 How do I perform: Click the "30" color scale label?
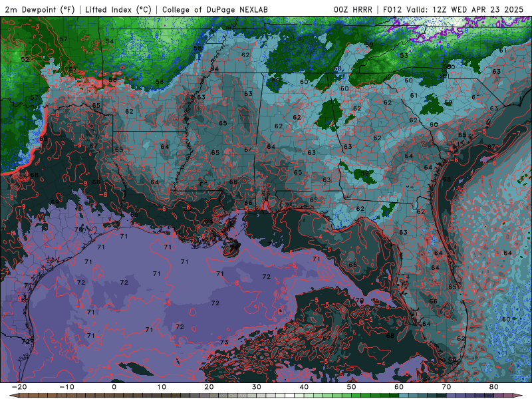[257, 387]
